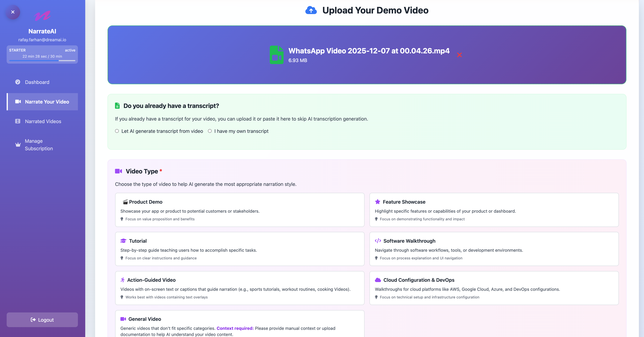Remove the uploaded WhatsApp video file
Viewport: 644px width, 337px height.
(459, 55)
